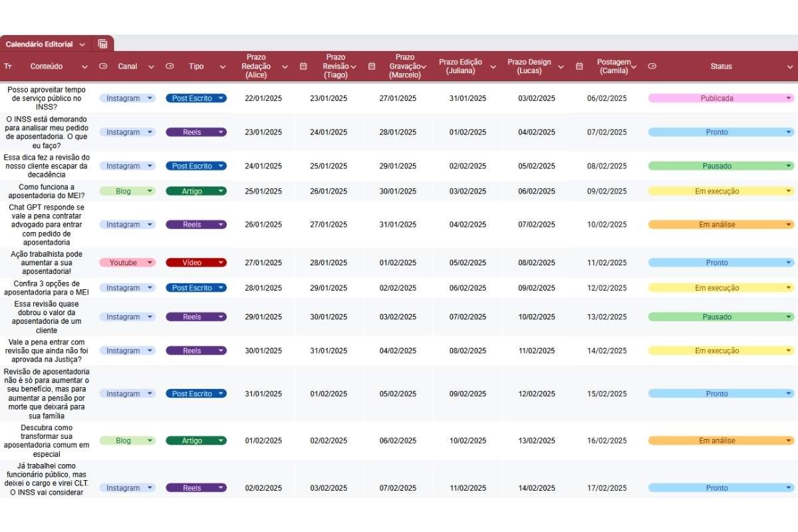The image size is (798, 532).
Task: Click the 'Como funciona a aposentadoria do MEI?' cell
Action: (x=47, y=192)
